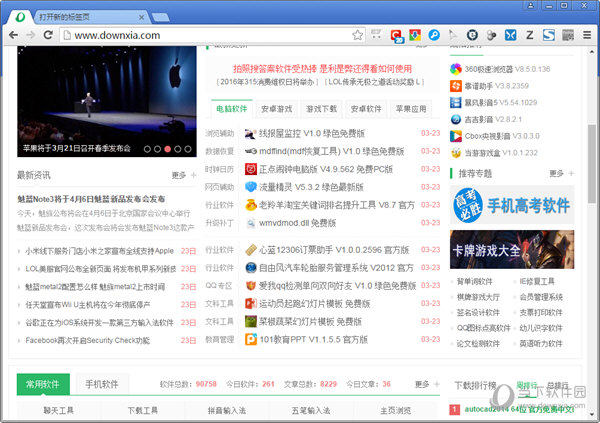This screenshot has width=600, height=423.
Task: Select the second carousel dot
Action: click(x=157, y=149)
